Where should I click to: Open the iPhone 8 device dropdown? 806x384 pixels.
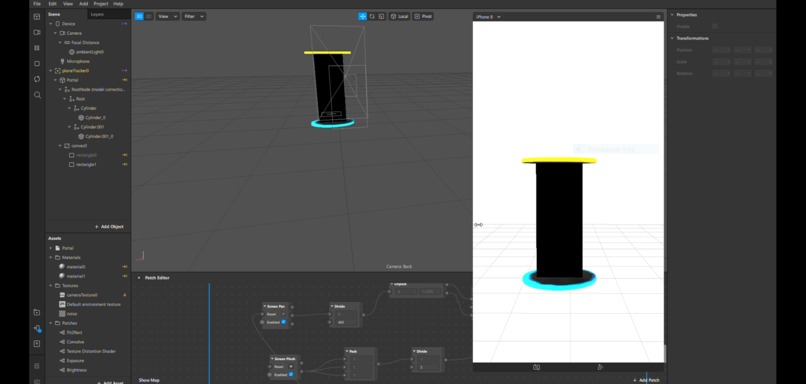pos(488,17)
